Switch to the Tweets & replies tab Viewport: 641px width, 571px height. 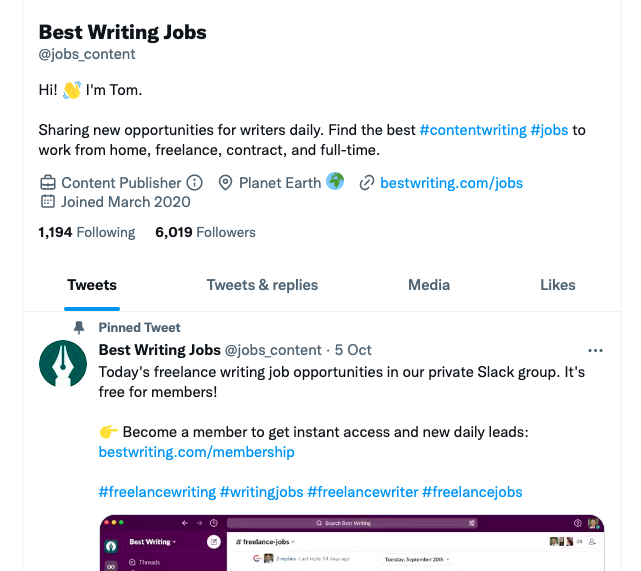[262, 285]
